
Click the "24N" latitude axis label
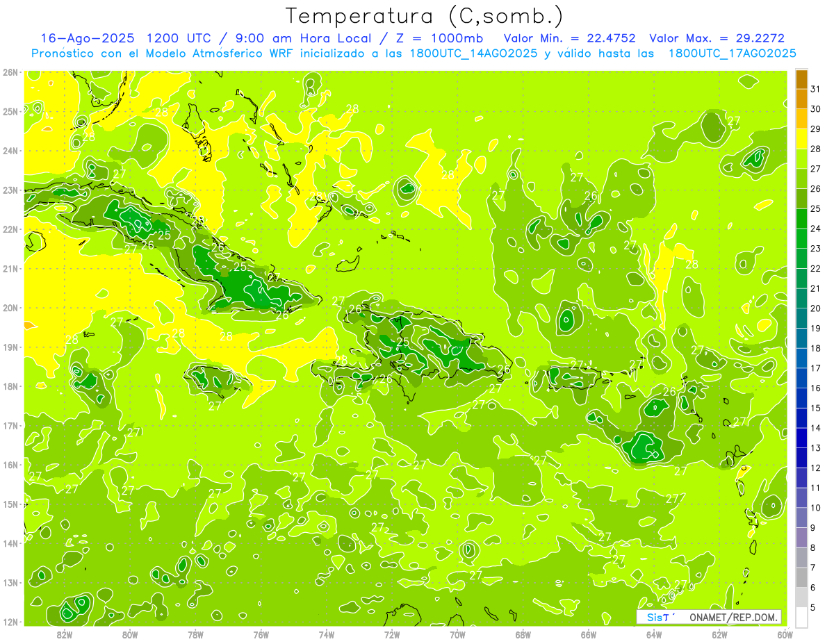[10, 151]
